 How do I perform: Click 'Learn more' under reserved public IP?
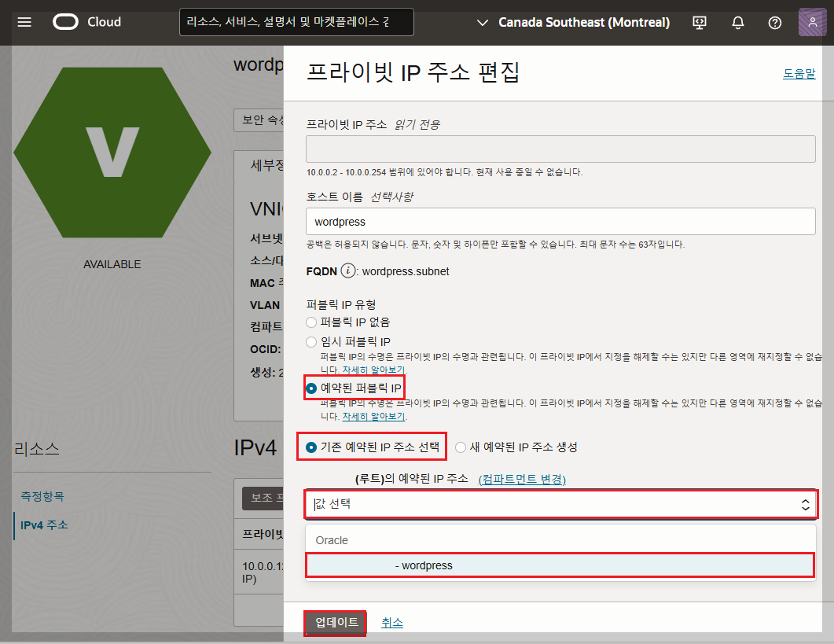[373, 416]
